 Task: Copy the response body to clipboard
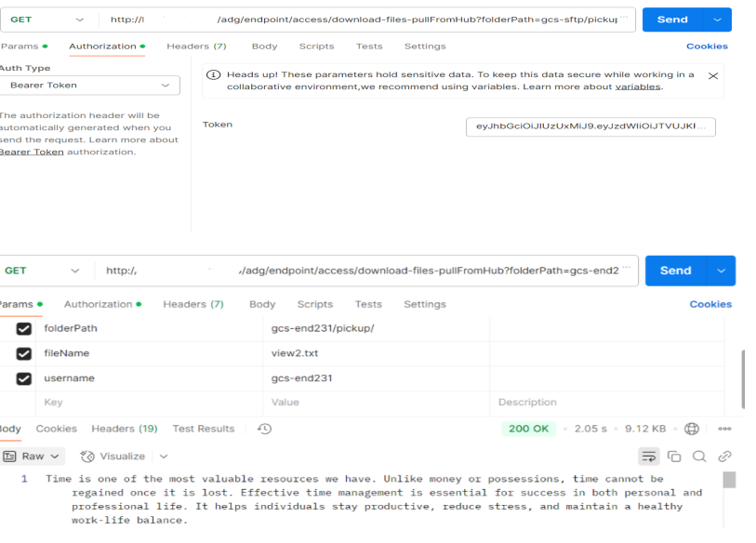tap(674, 457)
